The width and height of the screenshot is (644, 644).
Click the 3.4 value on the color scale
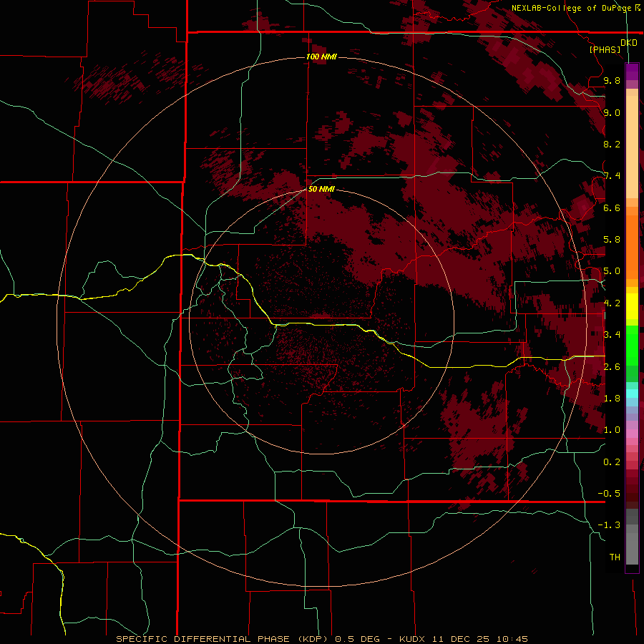[x=612, y=335]
